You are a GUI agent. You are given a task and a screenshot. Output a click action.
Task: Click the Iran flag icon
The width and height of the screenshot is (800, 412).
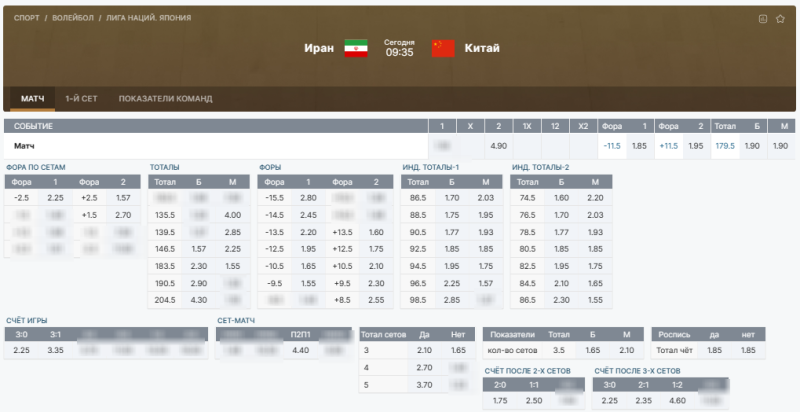click(x=356, y=48)
